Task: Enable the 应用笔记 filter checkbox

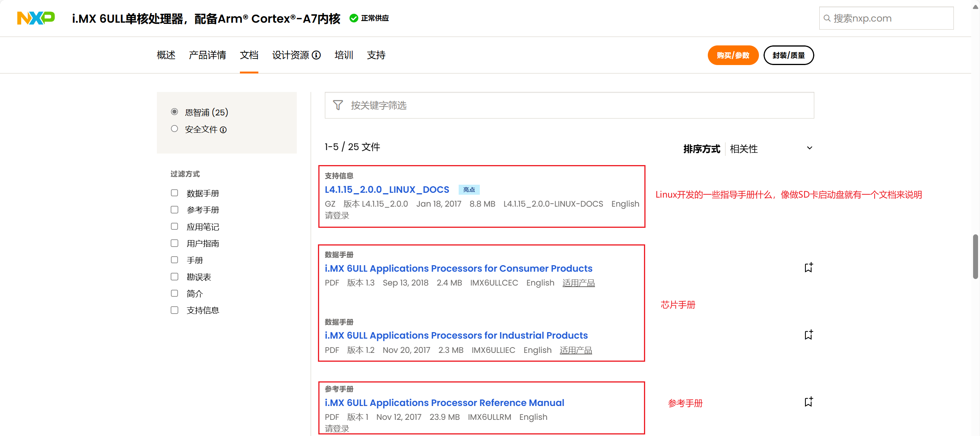Action: point(175,226)
